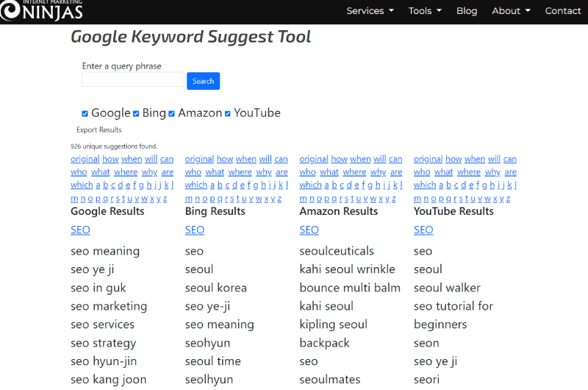The image size is (588, 390).
Task: Select 'why' filter in YouTube column
Action: 492,172
